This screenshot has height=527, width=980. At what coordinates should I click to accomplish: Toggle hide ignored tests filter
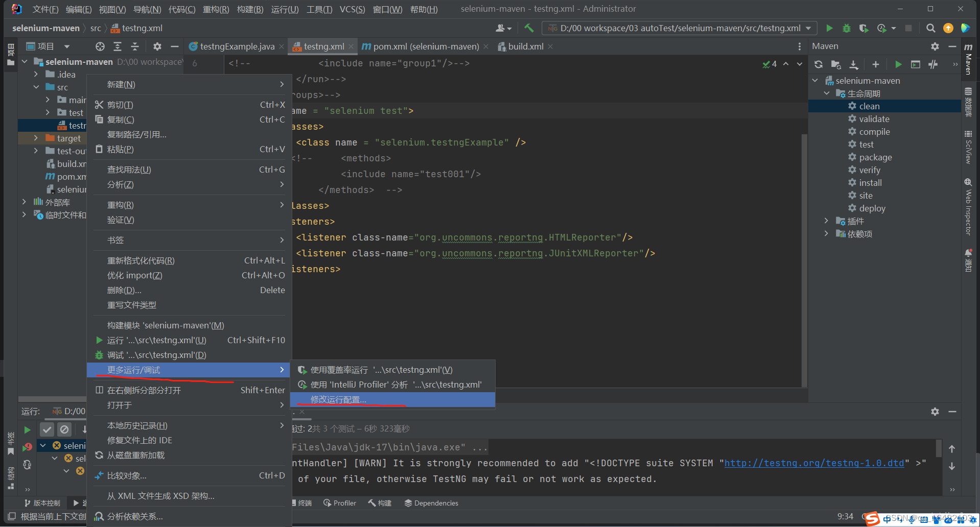64,429
